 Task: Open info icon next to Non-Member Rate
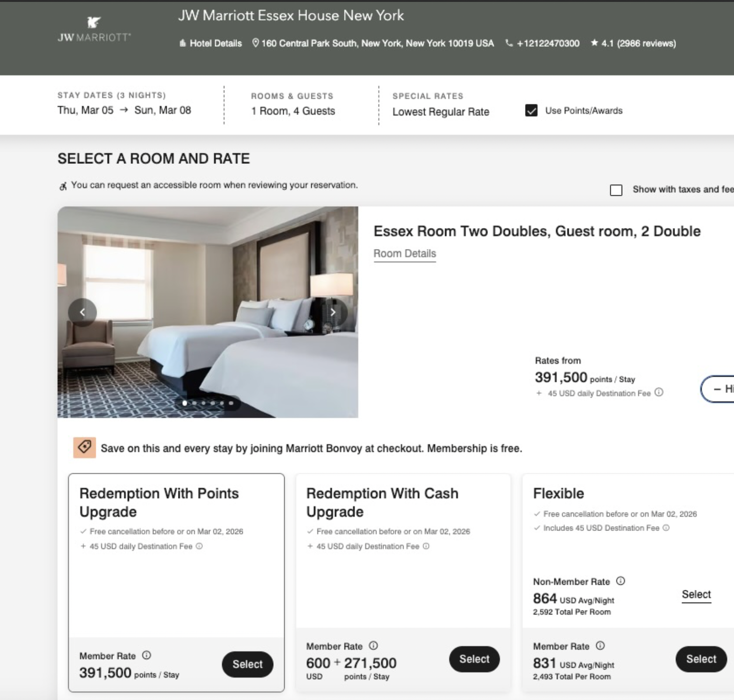[x=621, y=581]
